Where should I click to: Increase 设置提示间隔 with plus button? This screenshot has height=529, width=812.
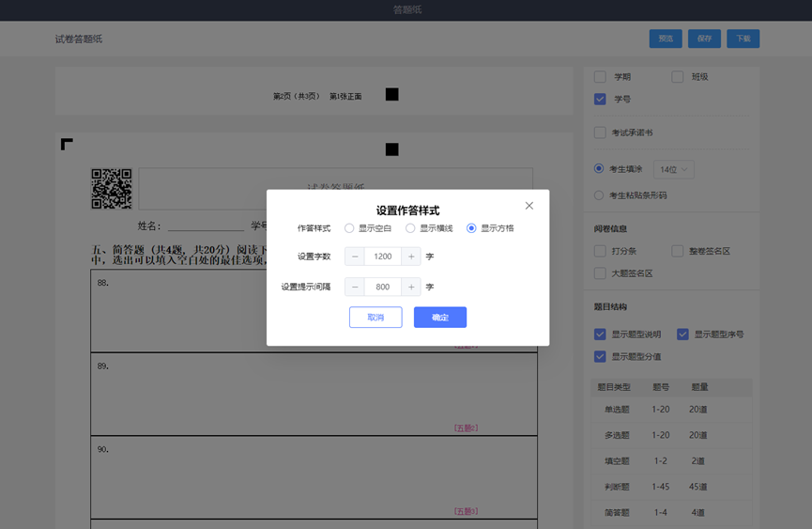411,287
